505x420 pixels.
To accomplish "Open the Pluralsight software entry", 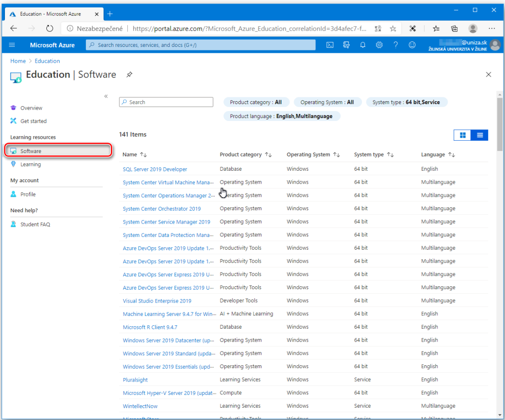I will pos(135,380).
